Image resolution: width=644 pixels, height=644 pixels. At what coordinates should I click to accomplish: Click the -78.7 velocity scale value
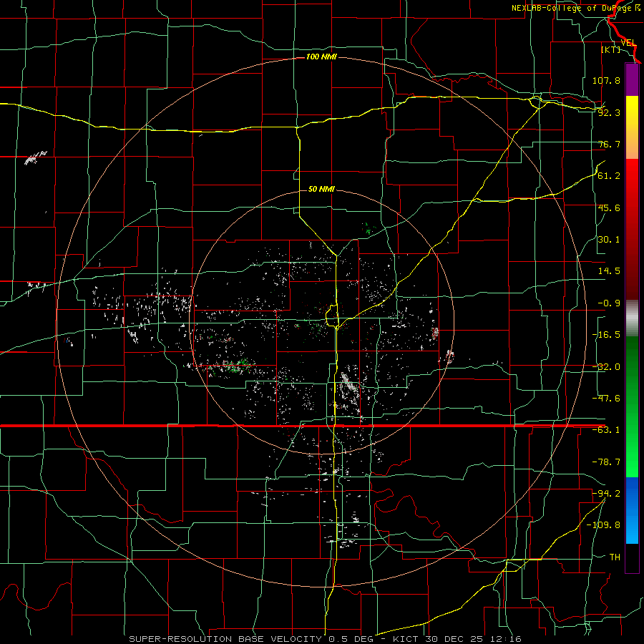click(606, 462)
